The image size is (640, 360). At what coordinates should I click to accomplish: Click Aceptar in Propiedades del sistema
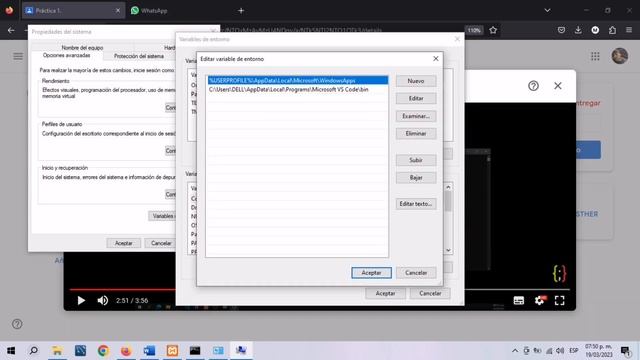pos(123,243)
